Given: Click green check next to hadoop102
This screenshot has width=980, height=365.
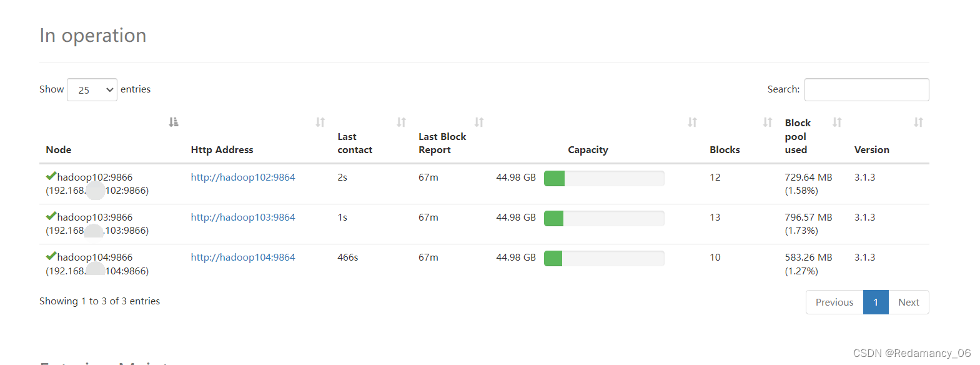Looking at the screenshot, I should pyautogui.click(x=51, y=176).
